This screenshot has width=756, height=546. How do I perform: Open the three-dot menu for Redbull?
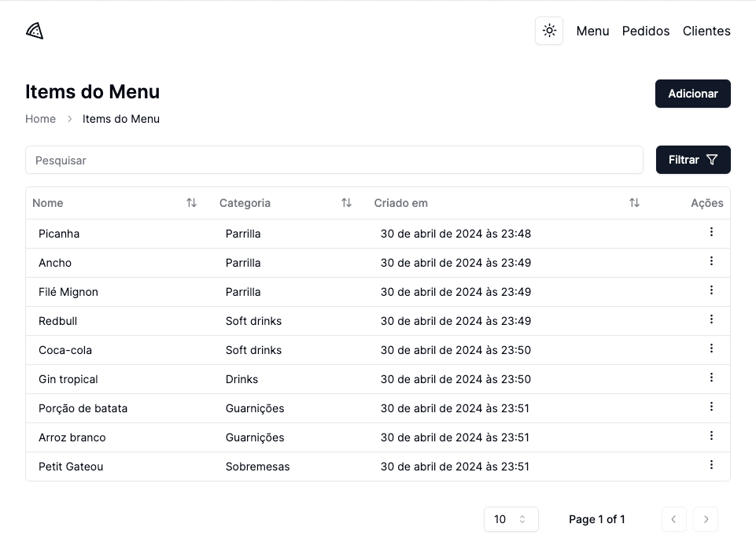point(711,319)
